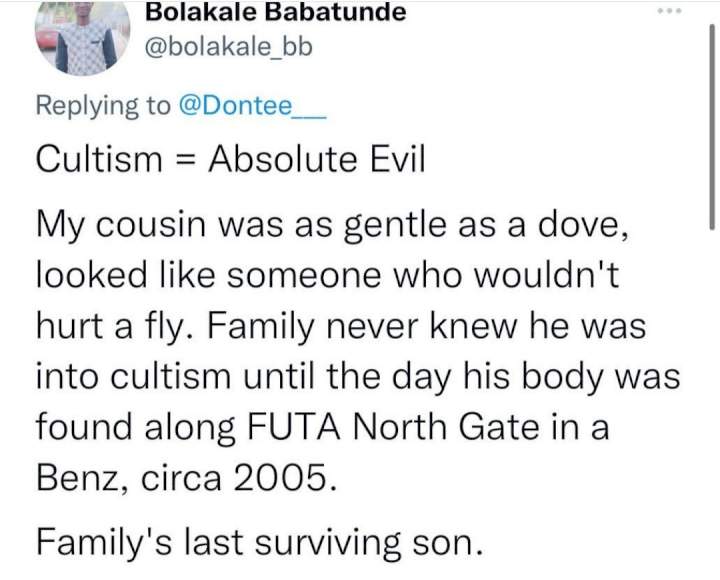720x580 pixels.
Task: Click the sentence starting 'My cousin was as gentle'
Action: point(332,226)
